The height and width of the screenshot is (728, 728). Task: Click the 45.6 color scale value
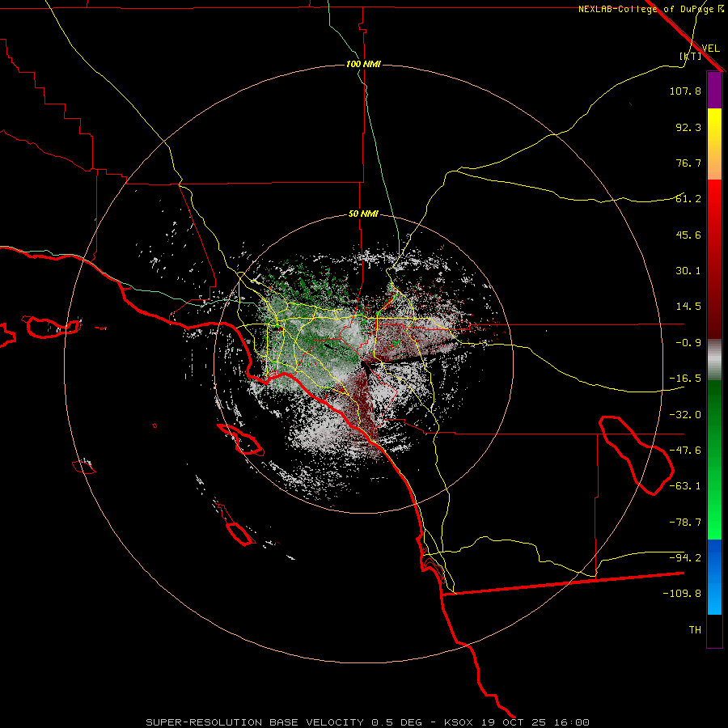[x=688, y=235]
